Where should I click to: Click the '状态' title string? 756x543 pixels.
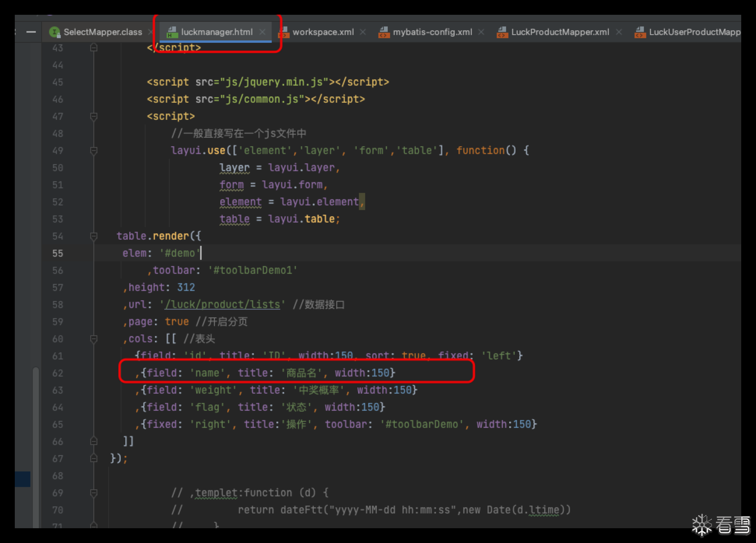point(296,407)
